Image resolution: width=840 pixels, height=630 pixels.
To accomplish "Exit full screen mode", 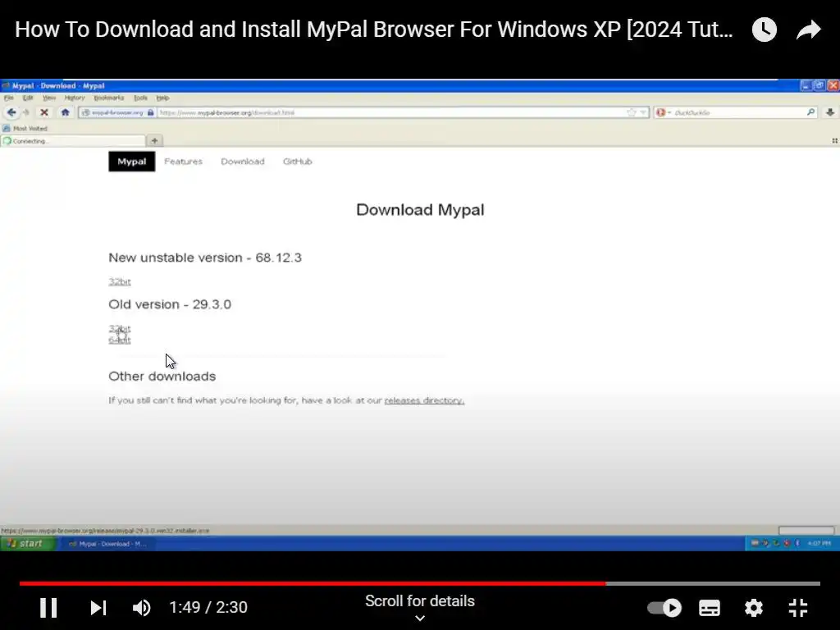I will point(798,608).
